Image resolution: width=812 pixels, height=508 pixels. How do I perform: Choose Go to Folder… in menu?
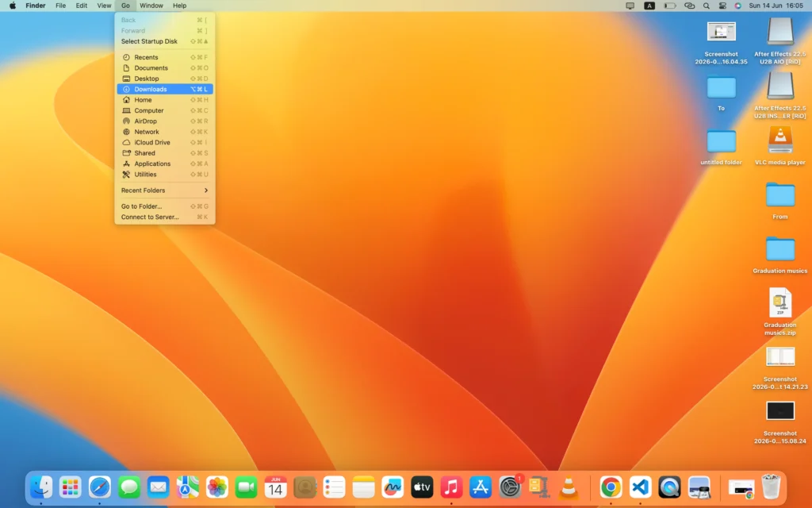[165, 206]
